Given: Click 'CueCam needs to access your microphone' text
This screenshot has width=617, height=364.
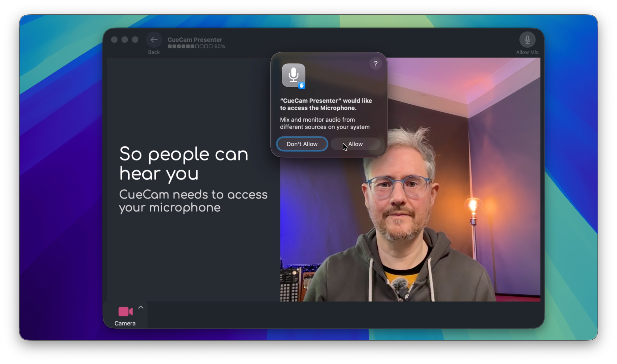Looking at the screenshot, I should (193, 201).
